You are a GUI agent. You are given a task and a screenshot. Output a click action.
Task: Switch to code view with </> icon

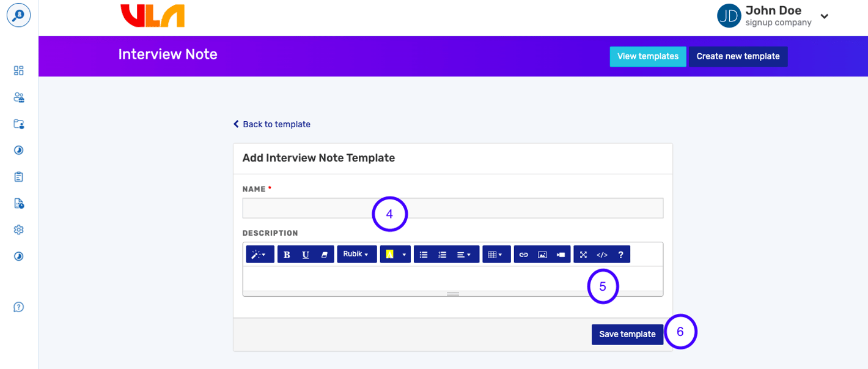point(602,255)
